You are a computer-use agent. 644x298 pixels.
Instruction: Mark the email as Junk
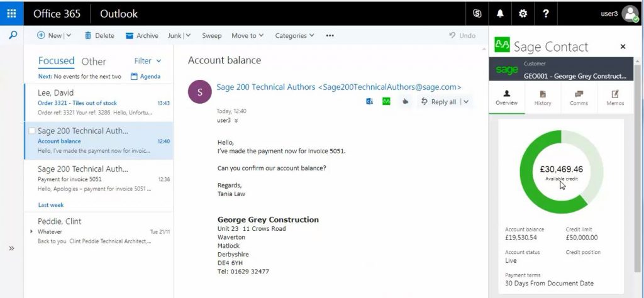pyautogui.click(x=174, y=36)
